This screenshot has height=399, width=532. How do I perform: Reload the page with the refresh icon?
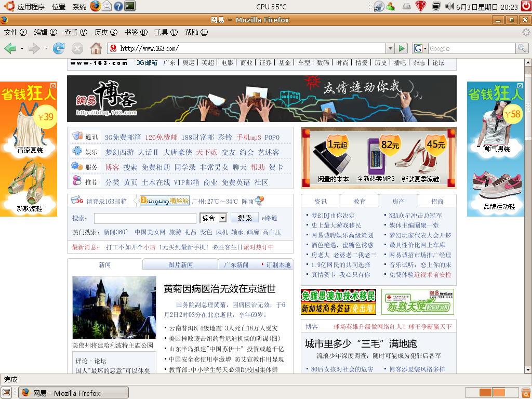click(59, 48)
